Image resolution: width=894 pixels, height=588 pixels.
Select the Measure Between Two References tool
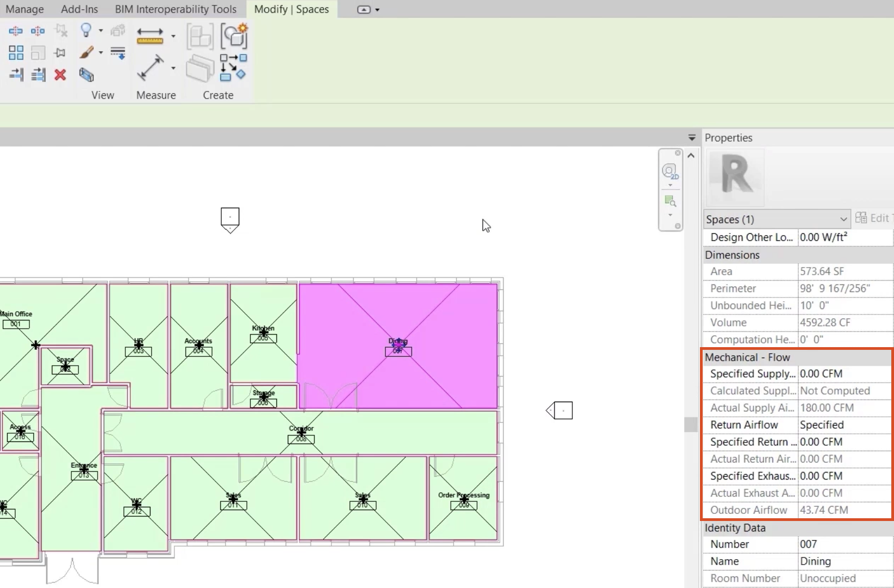tap(150, 35)
